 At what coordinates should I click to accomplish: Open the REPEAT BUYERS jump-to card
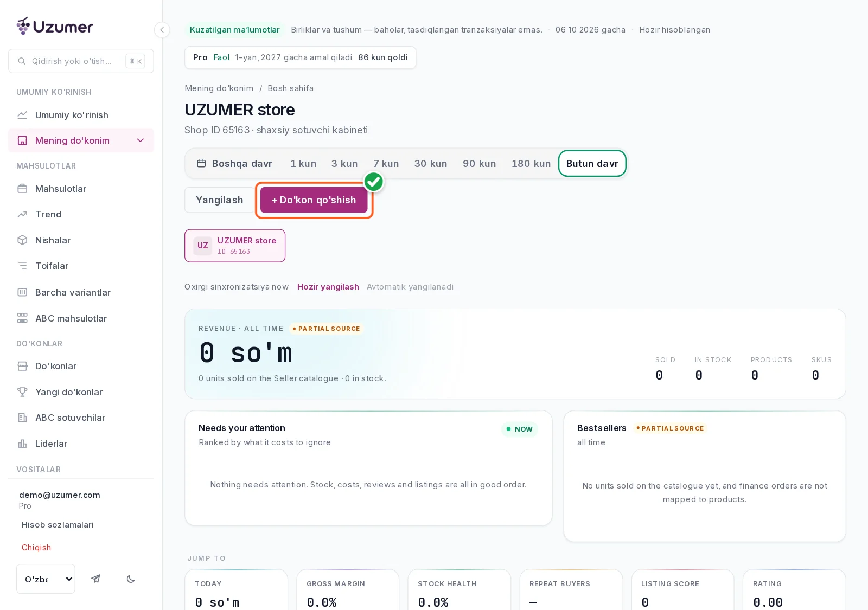[x=571, y=590]
